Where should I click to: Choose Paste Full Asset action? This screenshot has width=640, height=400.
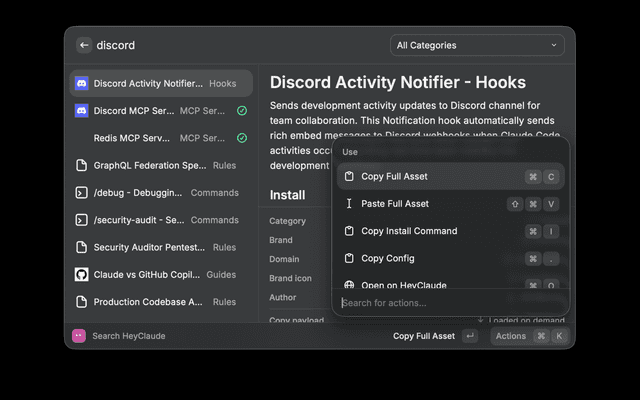click(451, 204)
